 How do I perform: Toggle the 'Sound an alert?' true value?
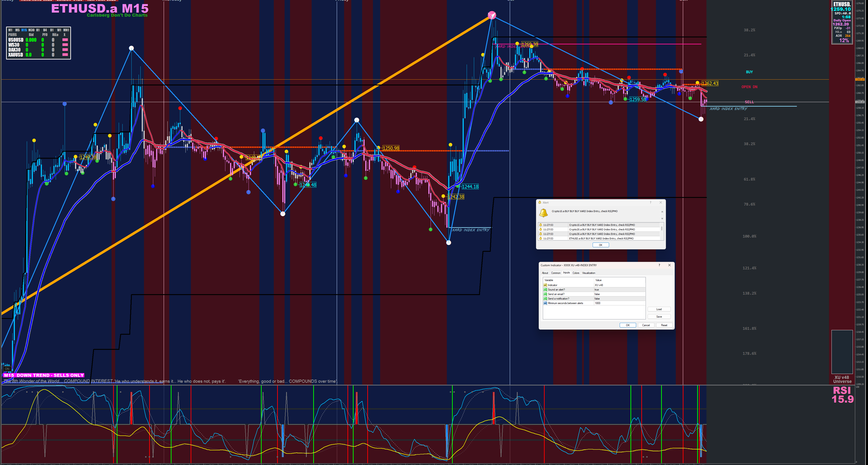(619, 289)
